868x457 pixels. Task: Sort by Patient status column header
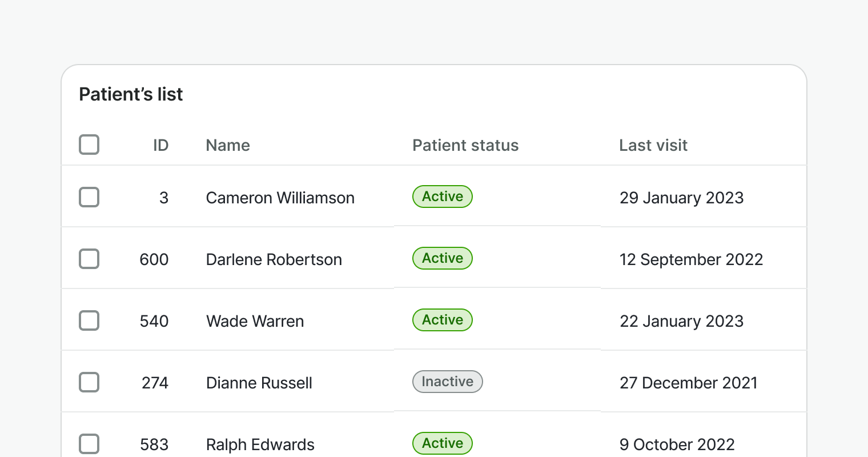(x=465, y=145)
